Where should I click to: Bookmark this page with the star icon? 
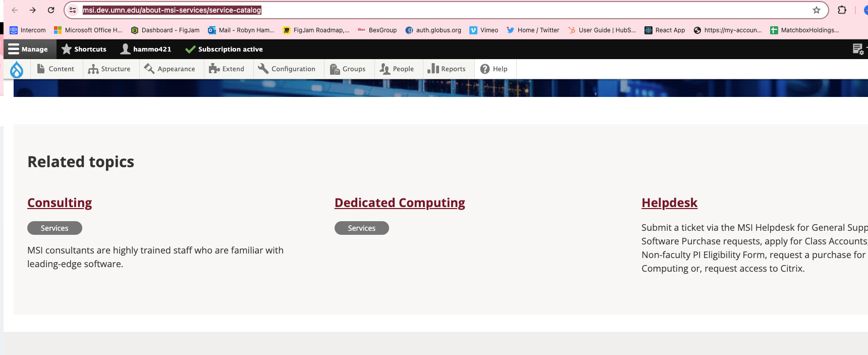point(816,10)
